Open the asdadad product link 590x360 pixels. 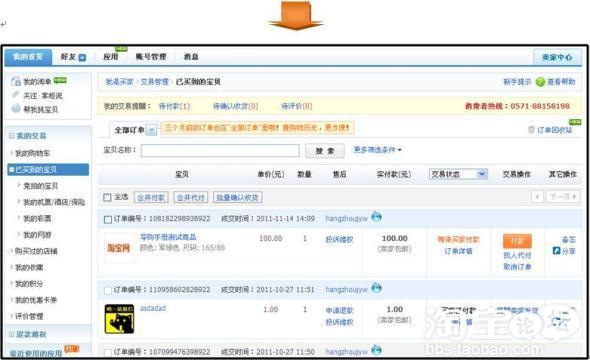pyautogui.click(x=153, y=308)
